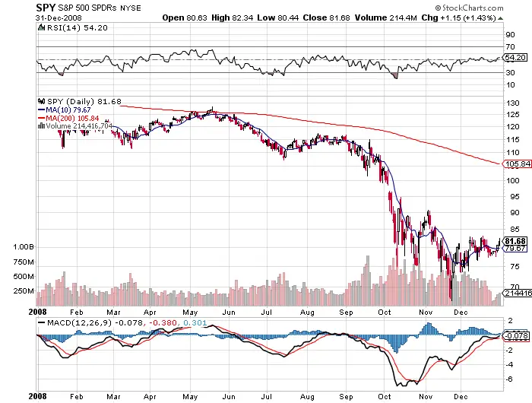This screenshot has height=403, width=532.
Task: Click the 'MA(10) 79.67' legend entry
Action: pos(68,110)
